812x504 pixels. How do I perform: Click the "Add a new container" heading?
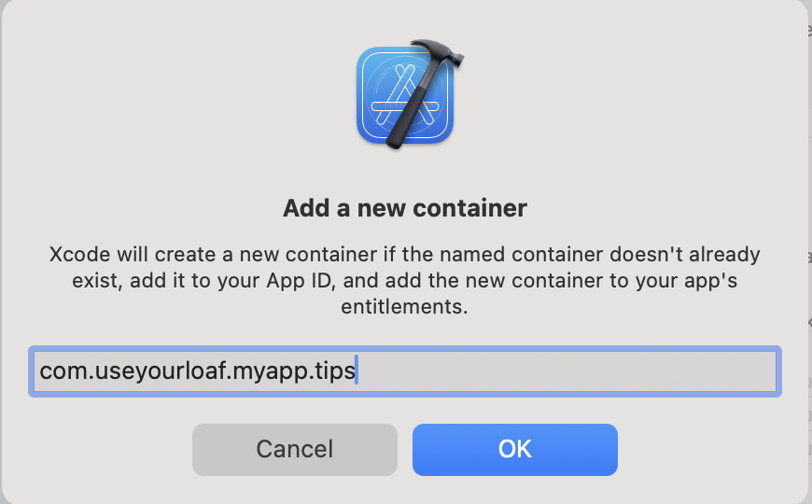[x=405, y=208]
